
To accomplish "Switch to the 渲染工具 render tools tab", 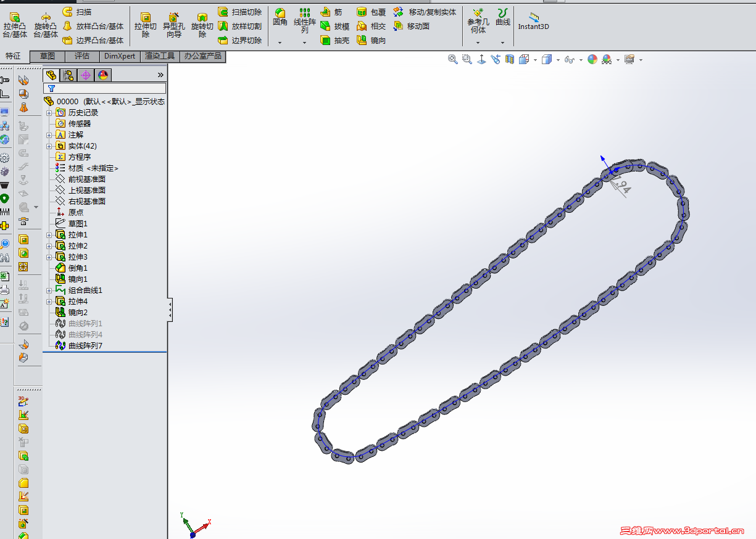I will coord(160,56).
